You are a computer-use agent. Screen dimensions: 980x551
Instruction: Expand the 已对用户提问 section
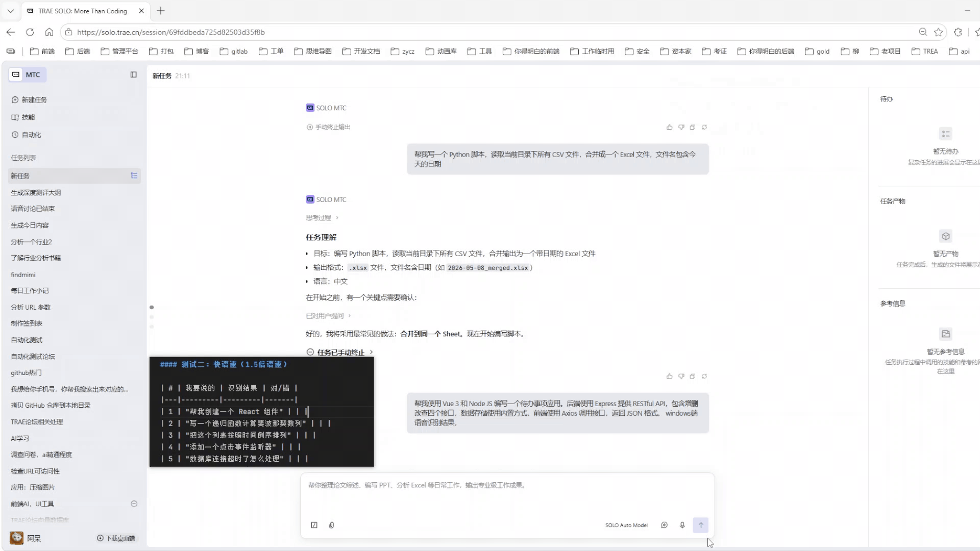(x=328, y=316)
